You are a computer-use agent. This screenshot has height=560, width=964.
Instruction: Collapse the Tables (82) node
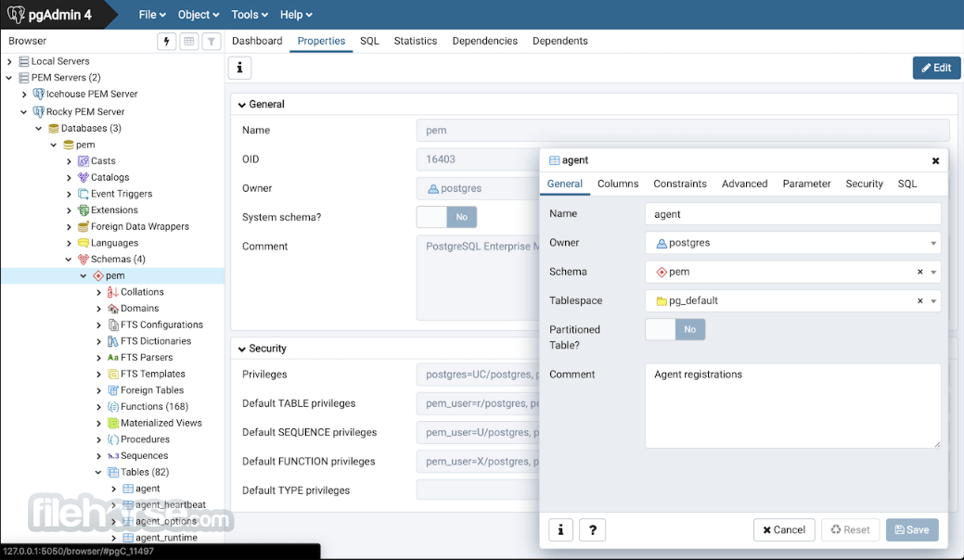pos(98,472)
